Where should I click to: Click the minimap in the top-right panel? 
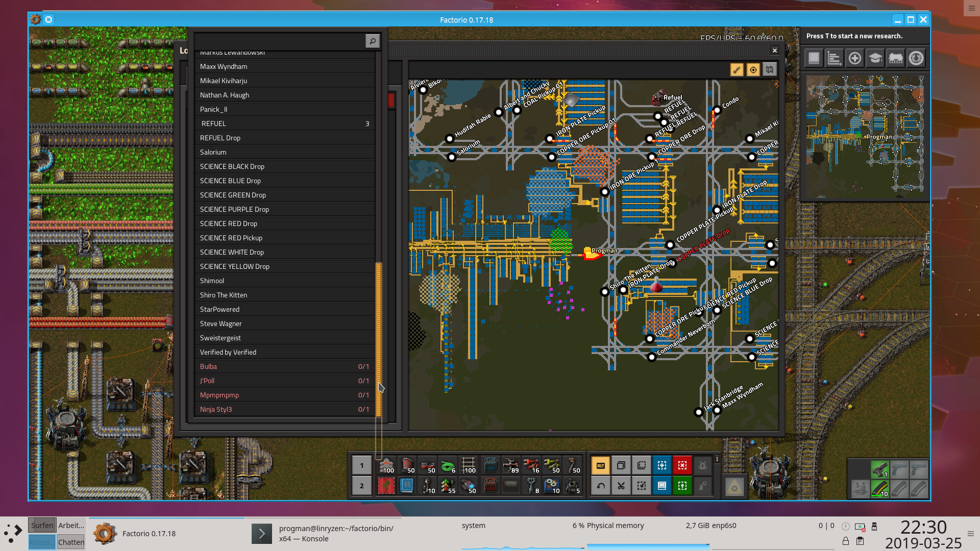pyautogui.click(x=865, y=137)
